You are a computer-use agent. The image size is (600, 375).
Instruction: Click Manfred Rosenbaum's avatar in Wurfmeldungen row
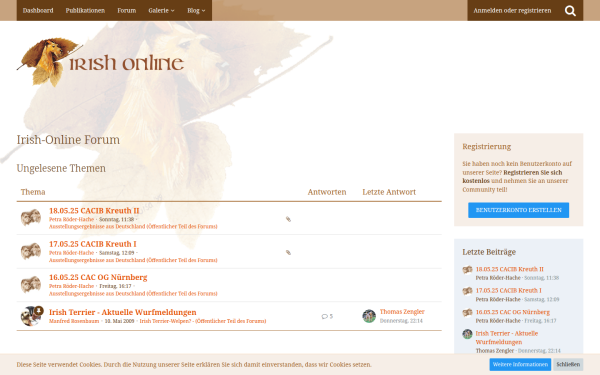(x=31, y=316)
